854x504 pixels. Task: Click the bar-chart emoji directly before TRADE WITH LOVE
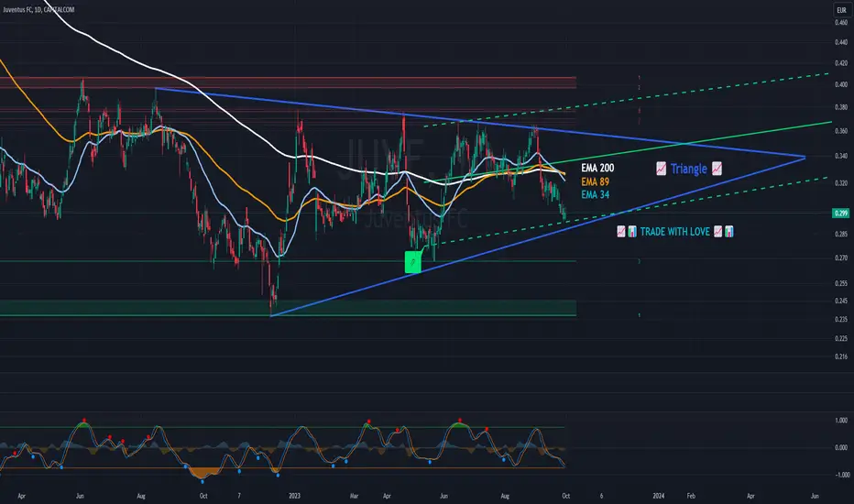631,232
